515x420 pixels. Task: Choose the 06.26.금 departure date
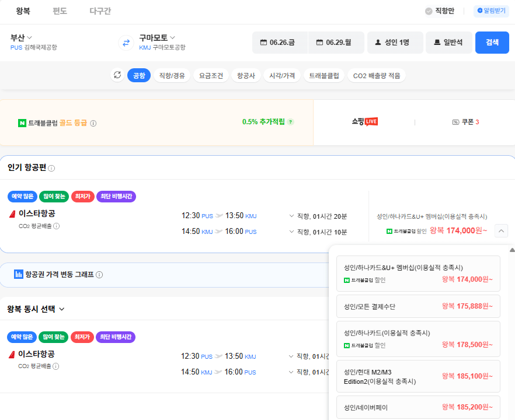[280, 43]
